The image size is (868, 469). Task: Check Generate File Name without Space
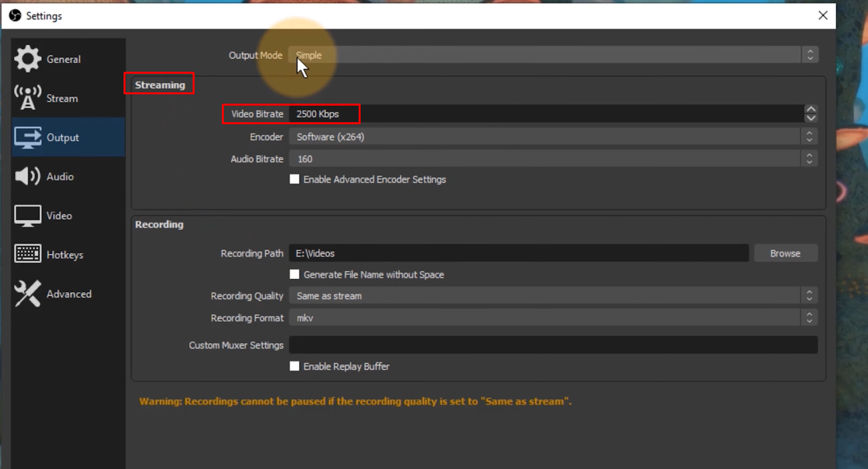pyautogui.click(x=294, y=274)
